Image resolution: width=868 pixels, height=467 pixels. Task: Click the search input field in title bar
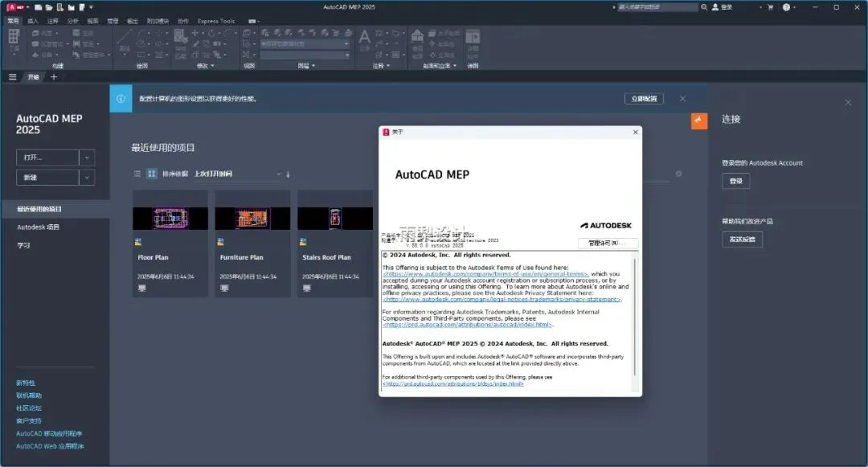click(x=657, y=7)
